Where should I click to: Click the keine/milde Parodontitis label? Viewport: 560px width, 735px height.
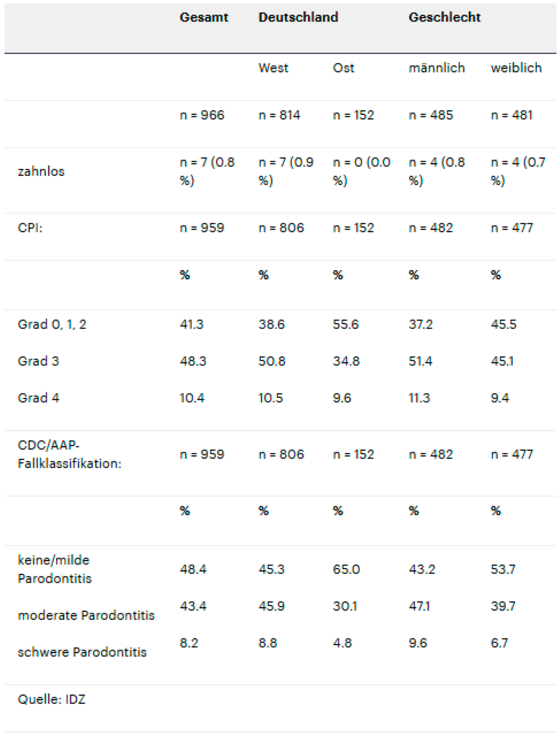[54, 569]
